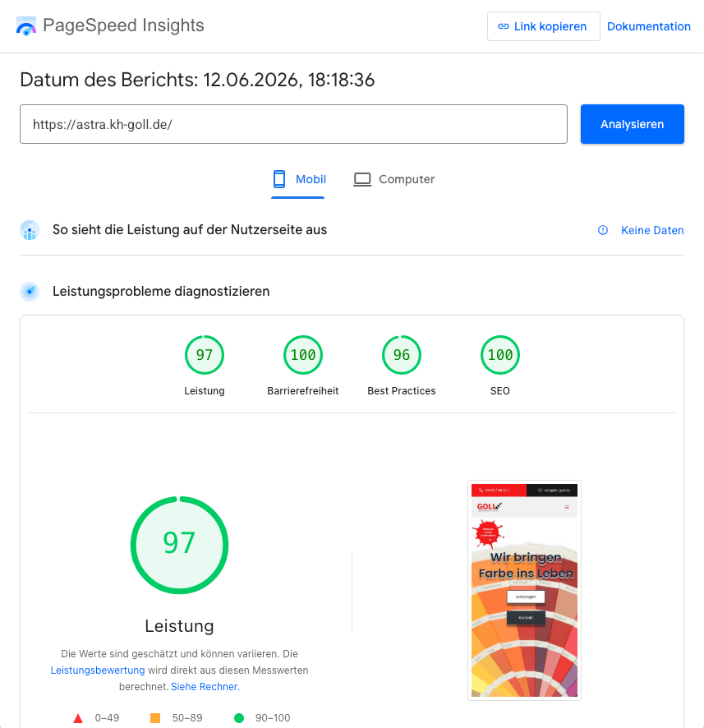Click the diagnose performance radar icon
704x728 pixels.
point(30,292)
